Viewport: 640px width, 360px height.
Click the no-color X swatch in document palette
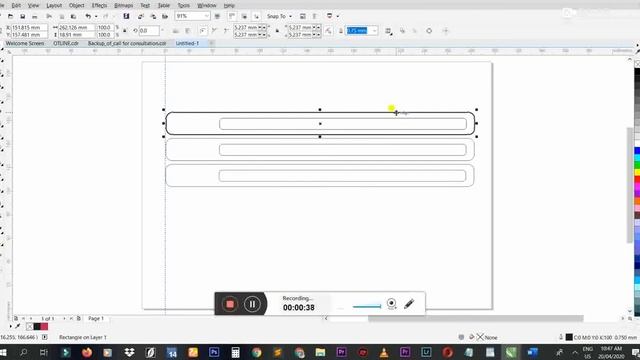click(x=29, y=327)
